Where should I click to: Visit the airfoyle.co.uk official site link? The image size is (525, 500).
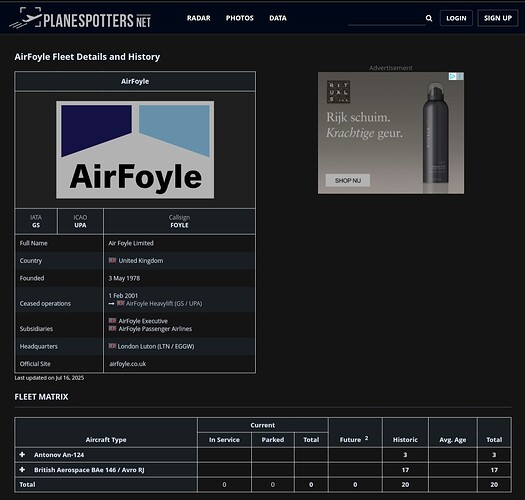click(128, 364)
